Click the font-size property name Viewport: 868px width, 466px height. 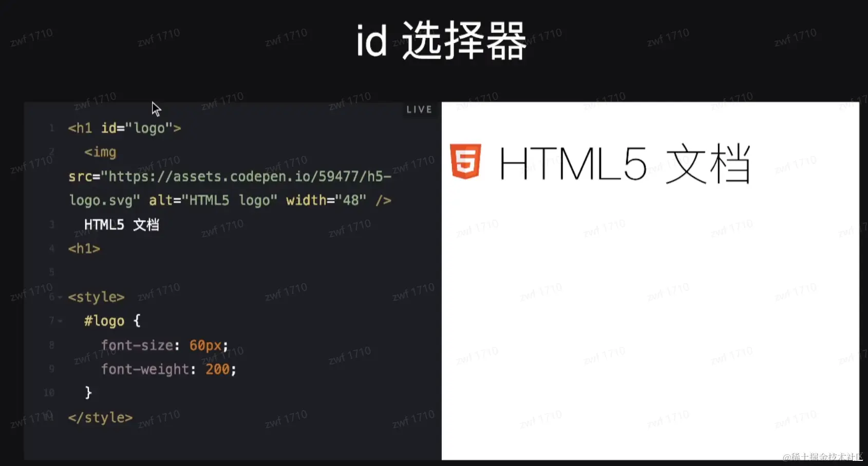(137, 345)
